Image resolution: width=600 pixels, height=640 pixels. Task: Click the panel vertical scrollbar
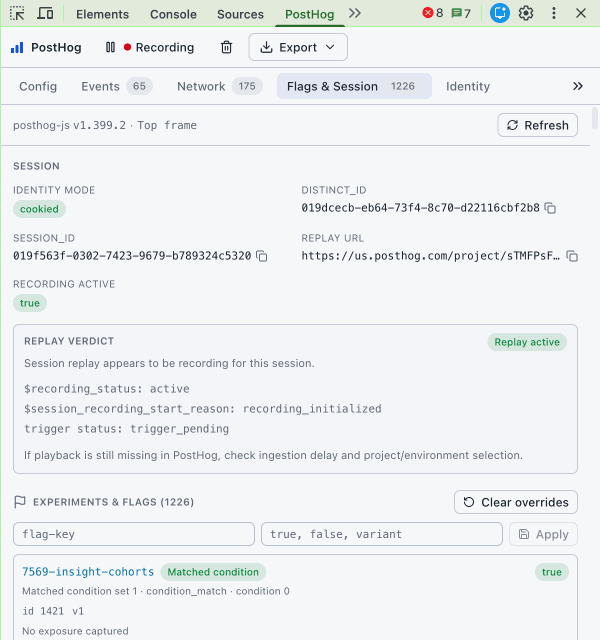(595, 118)
